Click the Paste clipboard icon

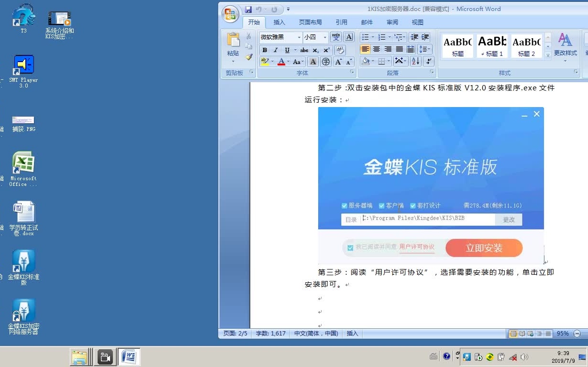pyautogui.click(x=233, y=40)
